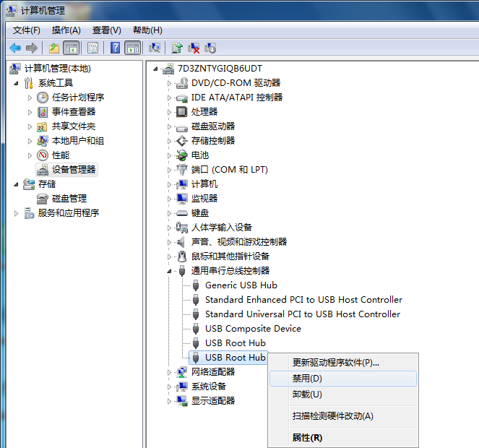Select the USB Composite Device entry

(x=253, y=329)
